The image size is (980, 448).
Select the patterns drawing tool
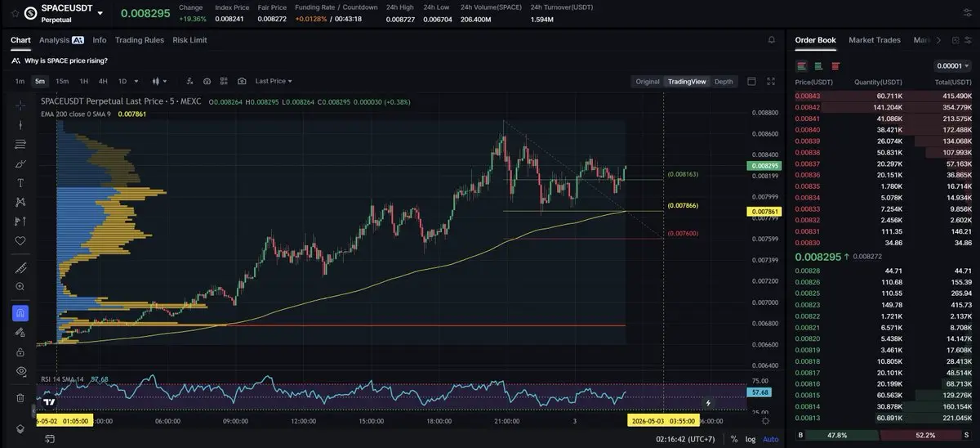point(20,202)
